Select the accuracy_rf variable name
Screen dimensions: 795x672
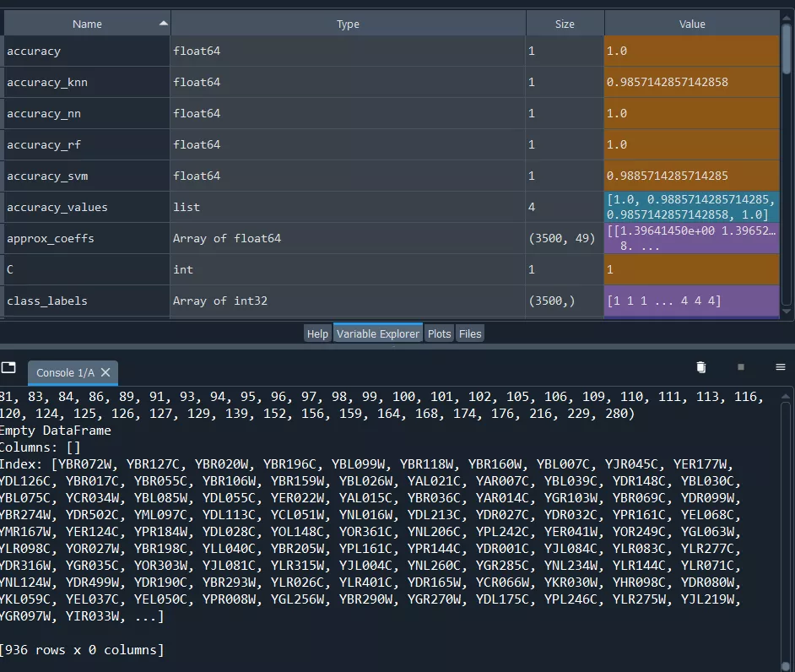click(44, 145)
